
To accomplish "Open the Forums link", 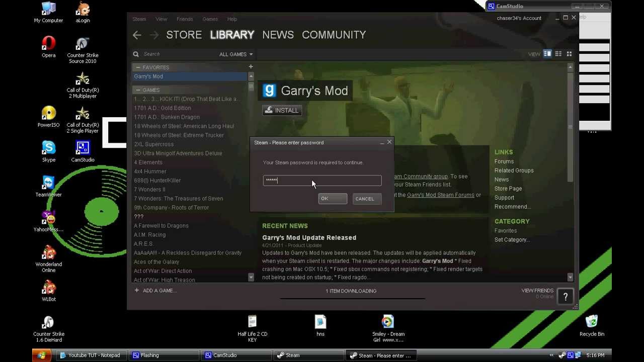I will (504, 161).
